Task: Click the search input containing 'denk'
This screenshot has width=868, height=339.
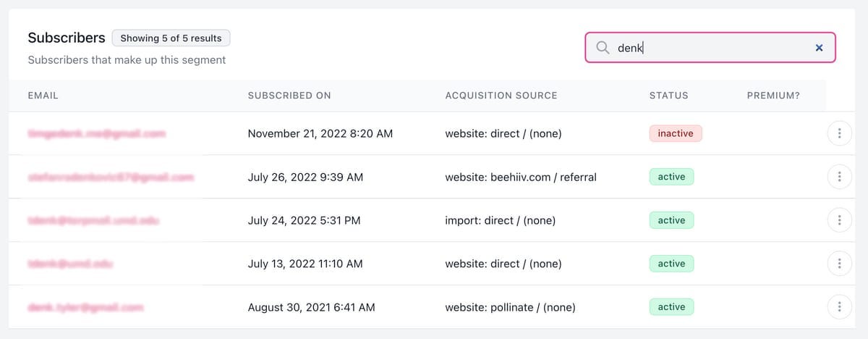Action: tap(710, 48)
